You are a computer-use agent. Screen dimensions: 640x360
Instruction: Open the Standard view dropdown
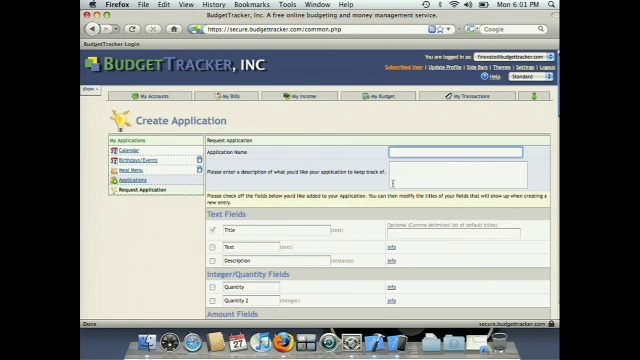pyautogui.click(x=530, y=76)
